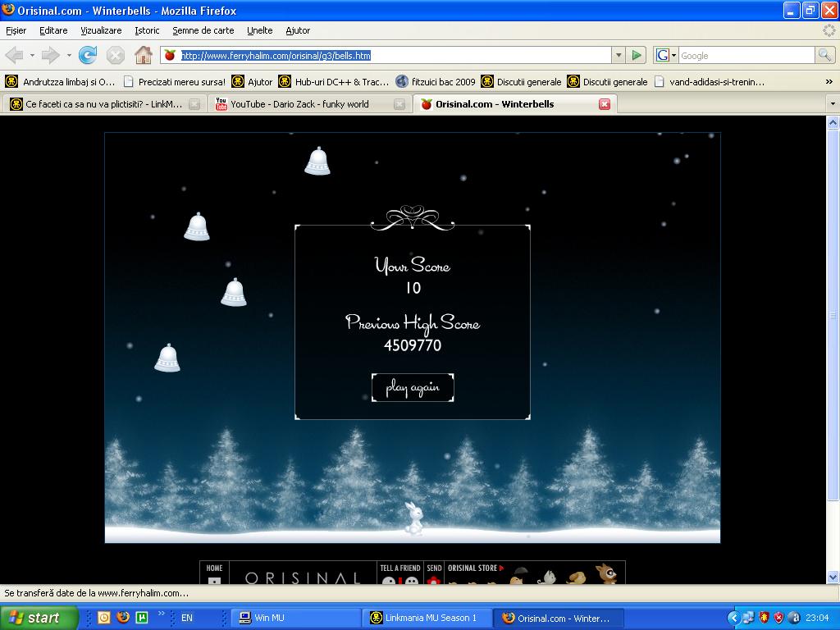Viewport: 840px width, 630px height.
Task: Open the Ajutor menu
Action: click(298, 30)
